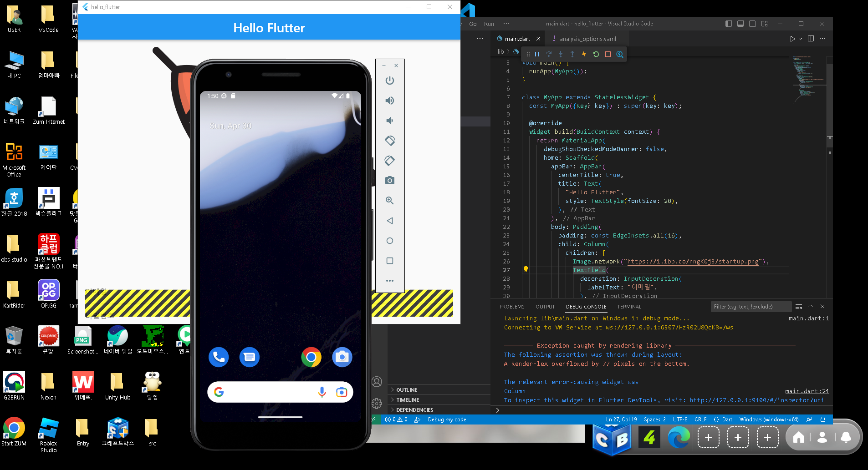
Task: Open Flutter widget inspector from debug toolbar
Action: 619,54
